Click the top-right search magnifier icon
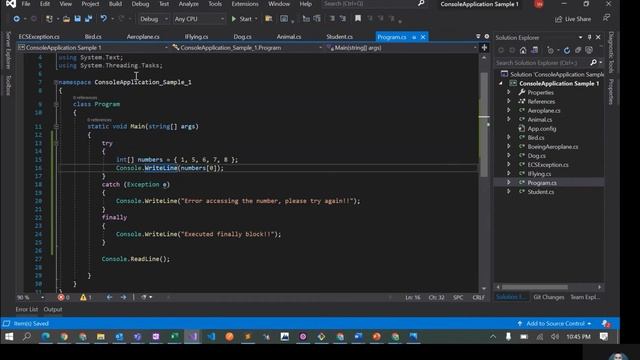The width and height of the screenshot is (640, 360). click(421, 4)
